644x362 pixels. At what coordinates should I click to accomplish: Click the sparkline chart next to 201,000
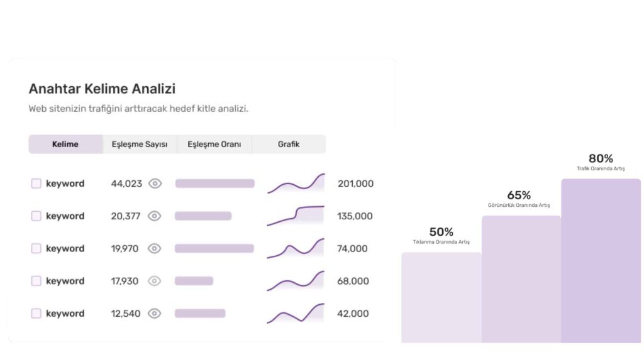(x=296, y=184)
